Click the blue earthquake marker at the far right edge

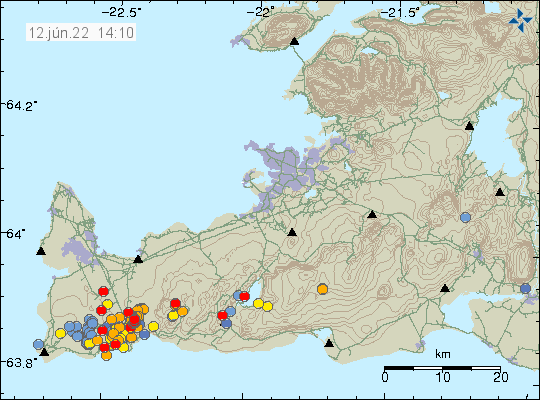(x=525, y=288)
